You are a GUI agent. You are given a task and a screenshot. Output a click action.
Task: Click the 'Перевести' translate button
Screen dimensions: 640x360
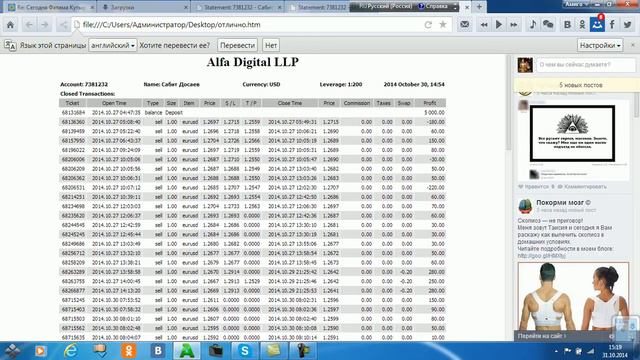point(237,45)
